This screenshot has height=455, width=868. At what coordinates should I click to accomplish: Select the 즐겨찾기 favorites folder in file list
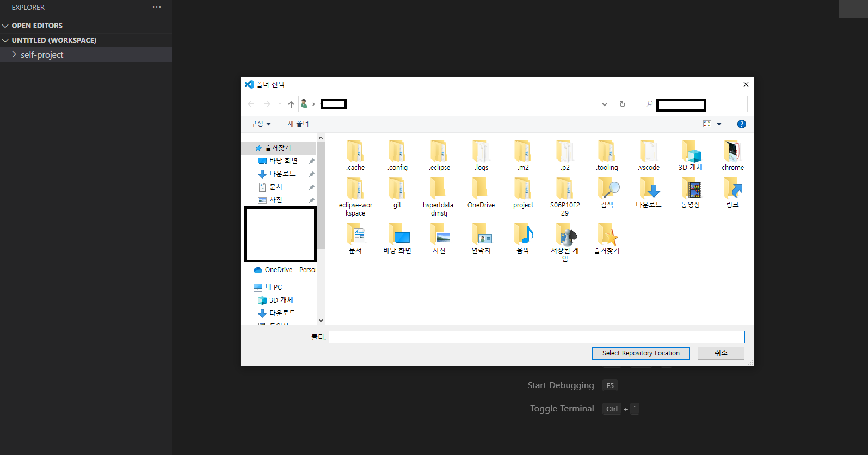click(x=607, y=238)
